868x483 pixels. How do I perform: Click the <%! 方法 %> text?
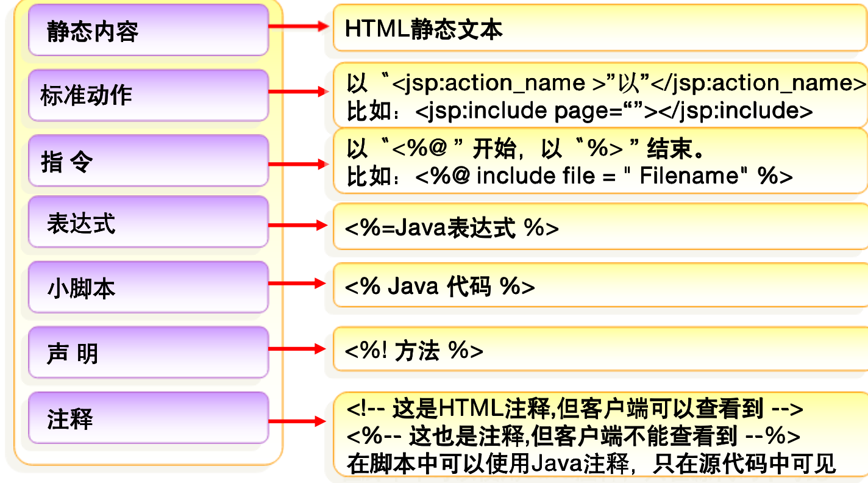pos(414,351)
